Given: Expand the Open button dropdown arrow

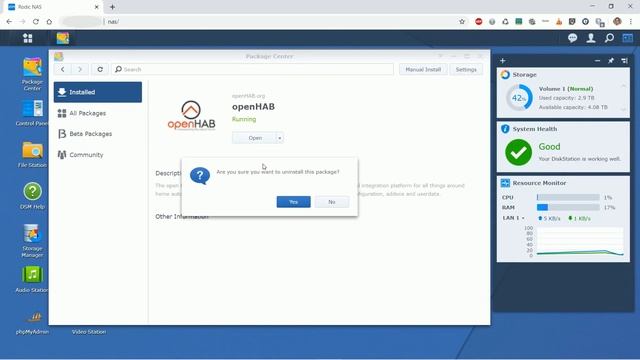Looking at the screenshot, I should [280, 138].
